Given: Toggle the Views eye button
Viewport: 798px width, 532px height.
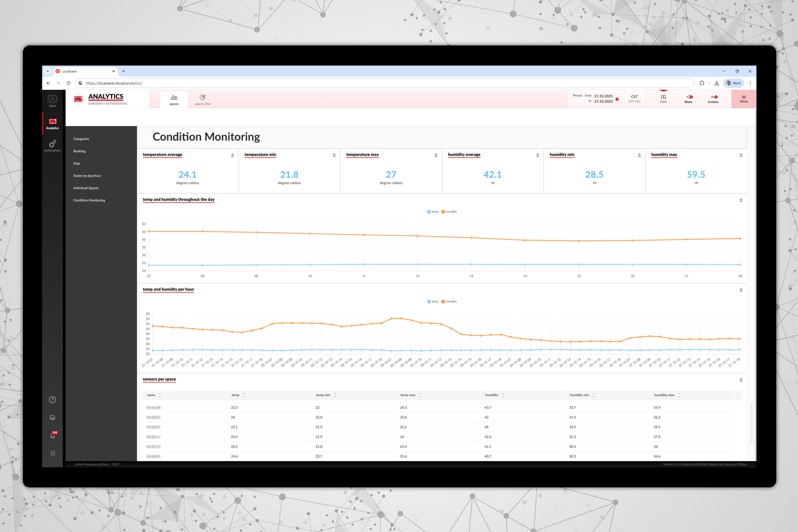Looking at the screenshot, I should point(743,99).
